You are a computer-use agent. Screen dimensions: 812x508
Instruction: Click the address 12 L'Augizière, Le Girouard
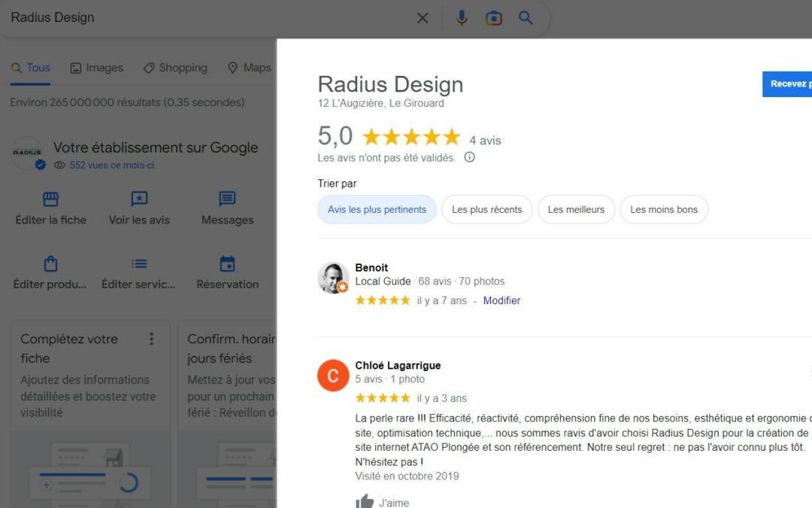(380, 103)
